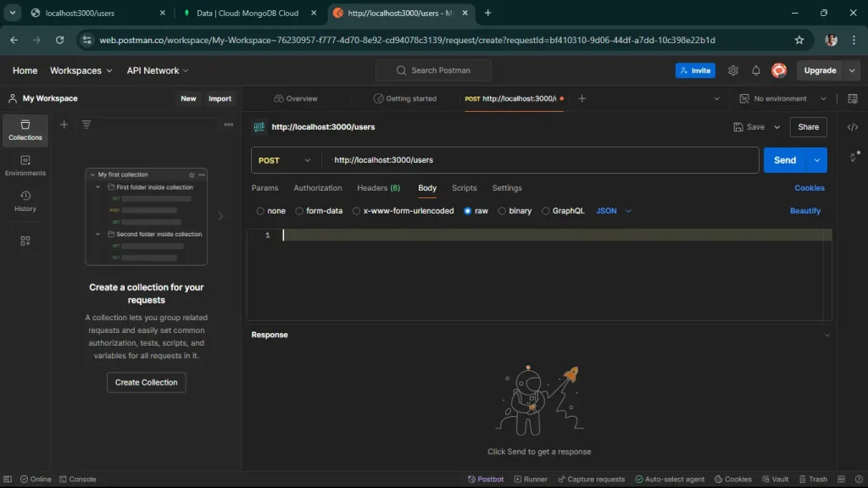
Task: Select the none body option
Action: click(270, 210)
